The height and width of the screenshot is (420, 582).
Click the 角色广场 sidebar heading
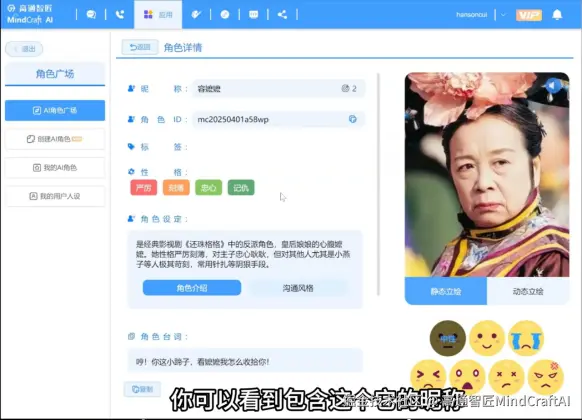[55, 74]
